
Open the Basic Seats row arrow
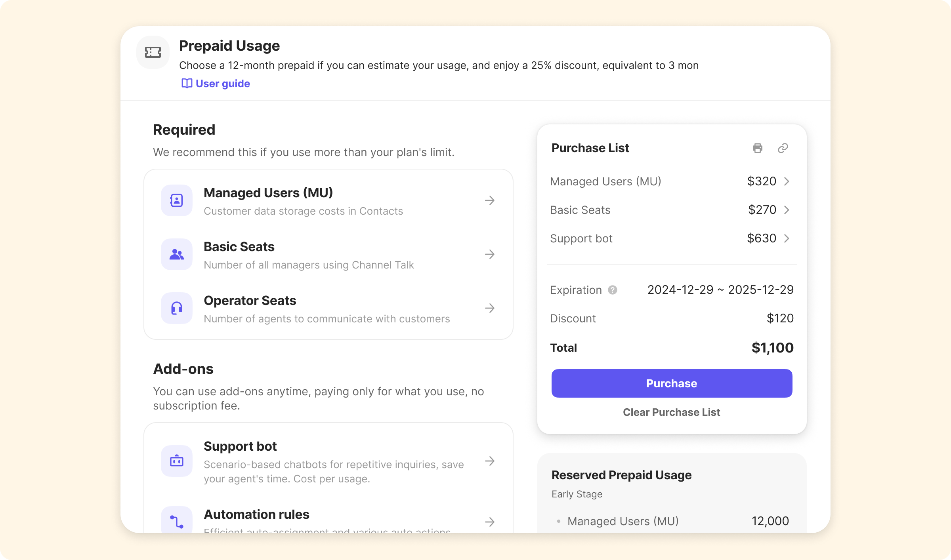click(490, 254)
